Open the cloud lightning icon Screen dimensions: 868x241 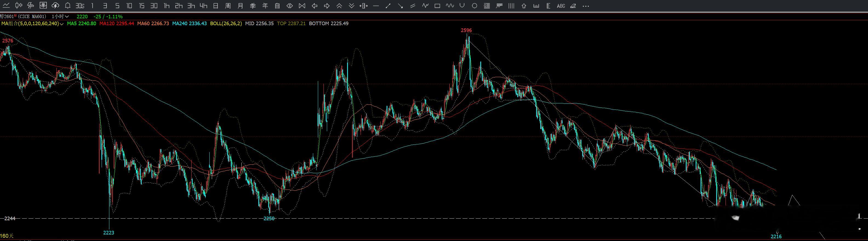(55, 6)
